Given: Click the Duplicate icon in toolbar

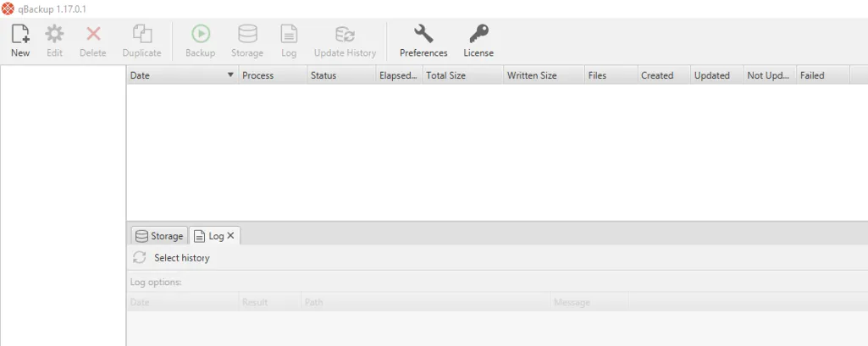Looking at the screenshot, I should click(x=141, y=35).
